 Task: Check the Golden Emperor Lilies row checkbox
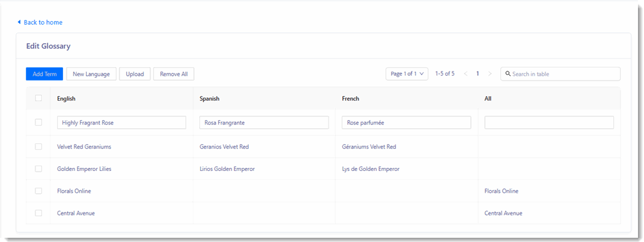pyautogui.click(x=38, y=169)
